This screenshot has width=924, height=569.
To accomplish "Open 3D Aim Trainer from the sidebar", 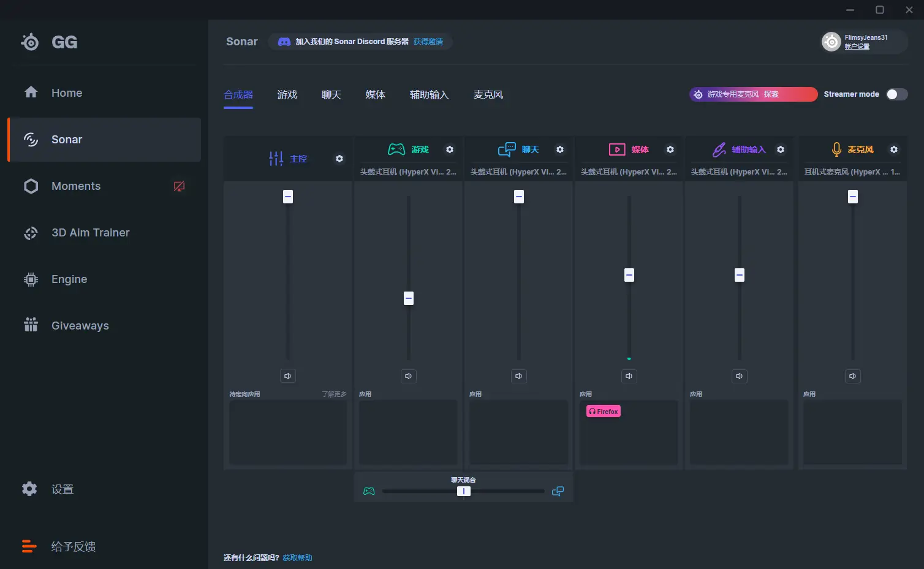I will (90, 233).
